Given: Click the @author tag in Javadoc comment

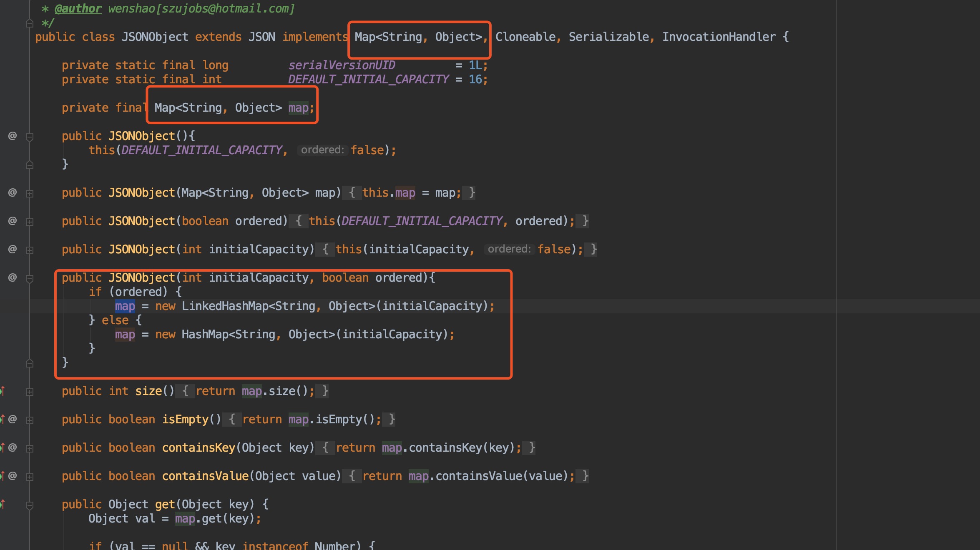Looking at the screenshot, I should pos(78,8).
